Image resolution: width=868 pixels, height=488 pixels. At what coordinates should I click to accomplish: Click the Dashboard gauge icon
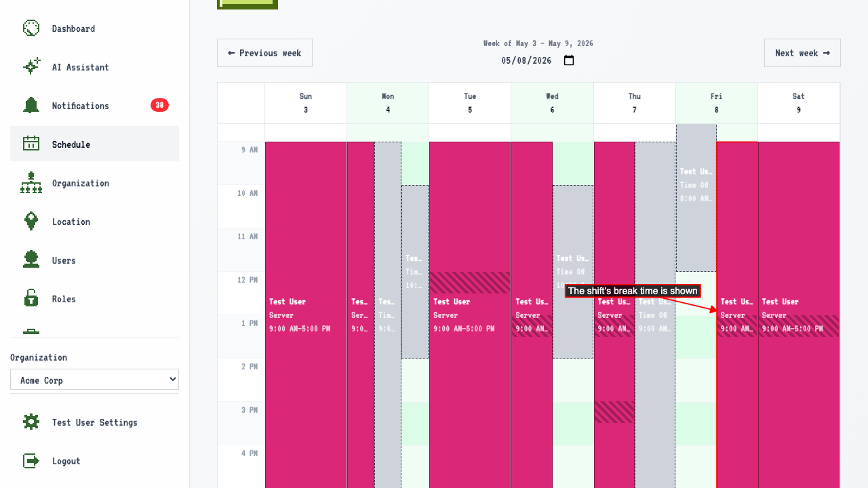[31, 28]
